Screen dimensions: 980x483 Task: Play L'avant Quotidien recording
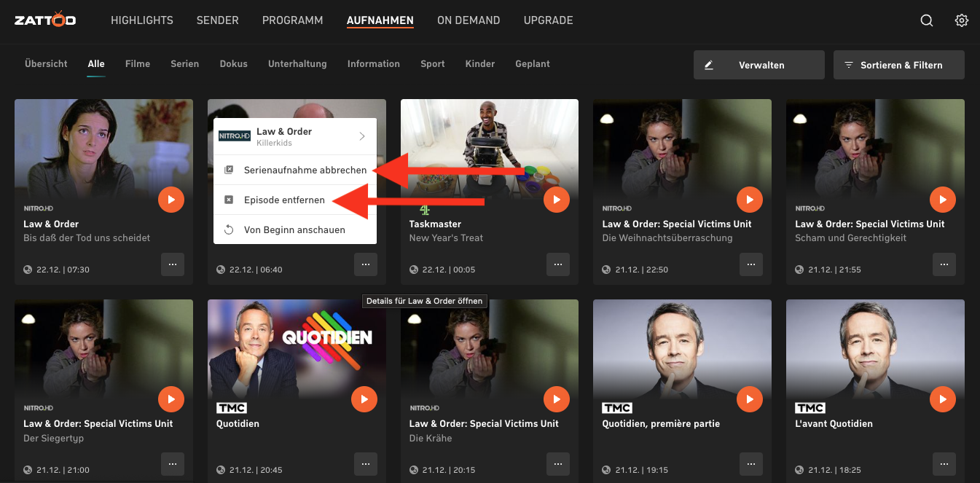[943, 398]
